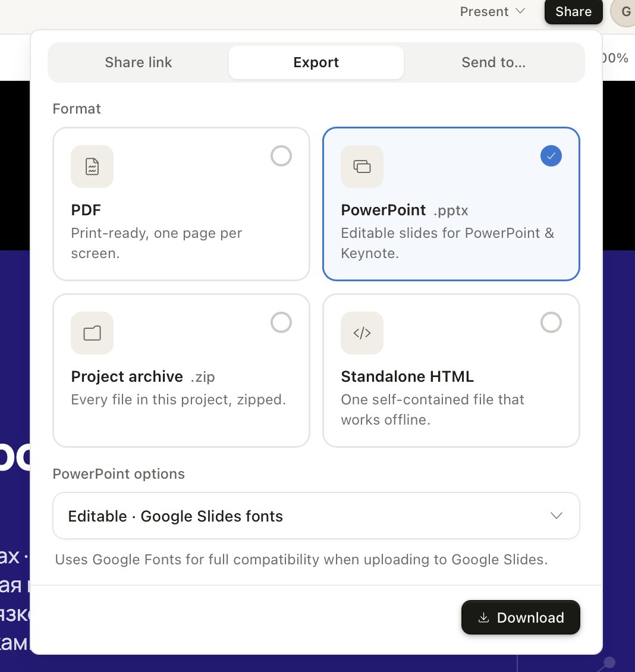
Task: Click the Project archive folder icon
Action: click(92, 333)
